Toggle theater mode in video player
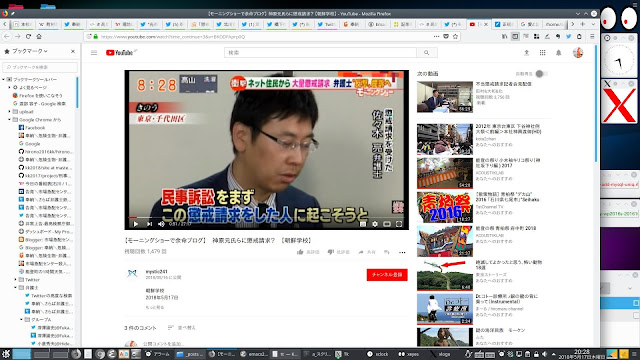Image resolution: width=640 pixels, height=360 pixels. tap(387, 224)
